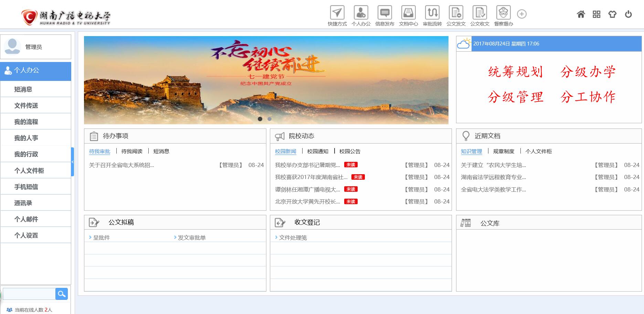
Task: Click the online users icon
Action: (x=9, y=310)
